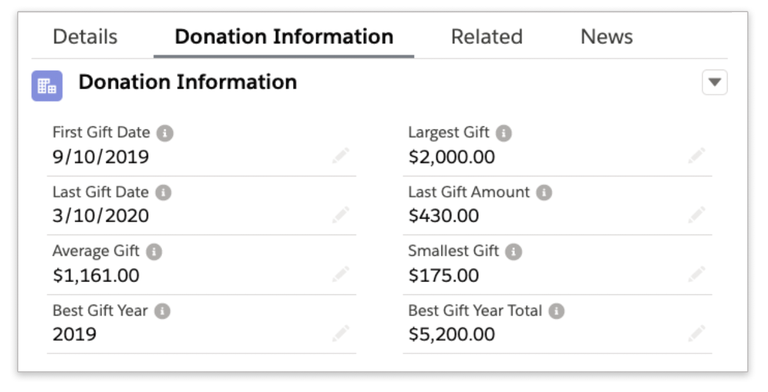Screen dimensions: 768x392
Task: Click the info icon beside Last Gift Date
Action: click(164, 193)
